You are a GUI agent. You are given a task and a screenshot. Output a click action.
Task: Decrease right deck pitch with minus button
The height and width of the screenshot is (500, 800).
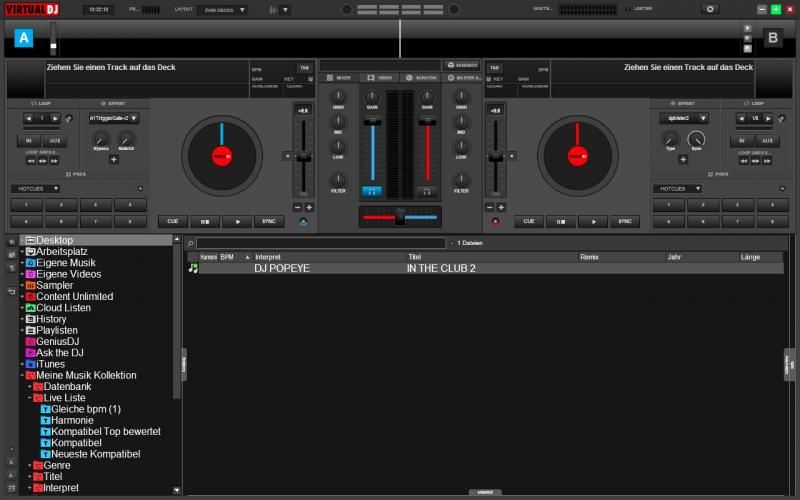click(490, 208)
